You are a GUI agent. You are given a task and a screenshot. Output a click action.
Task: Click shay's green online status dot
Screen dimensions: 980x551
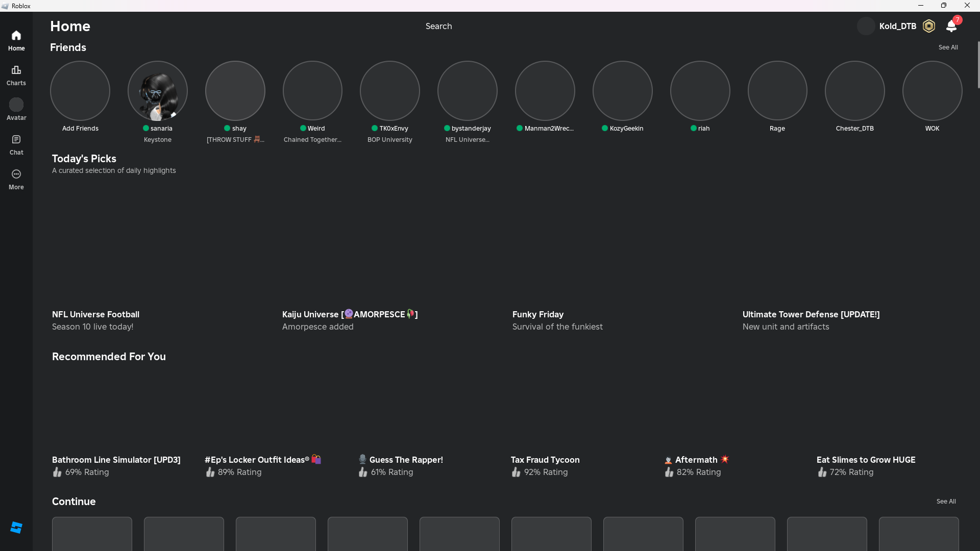pos(227,128)
